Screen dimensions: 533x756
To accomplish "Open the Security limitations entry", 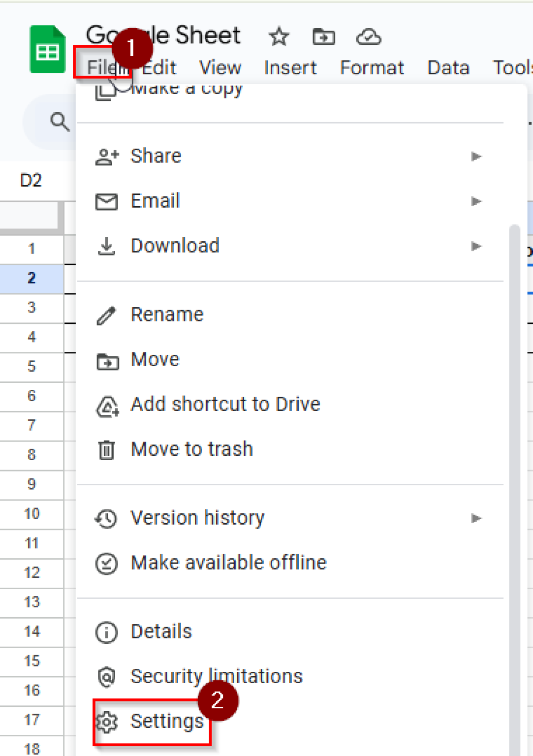I will [216, 676].
